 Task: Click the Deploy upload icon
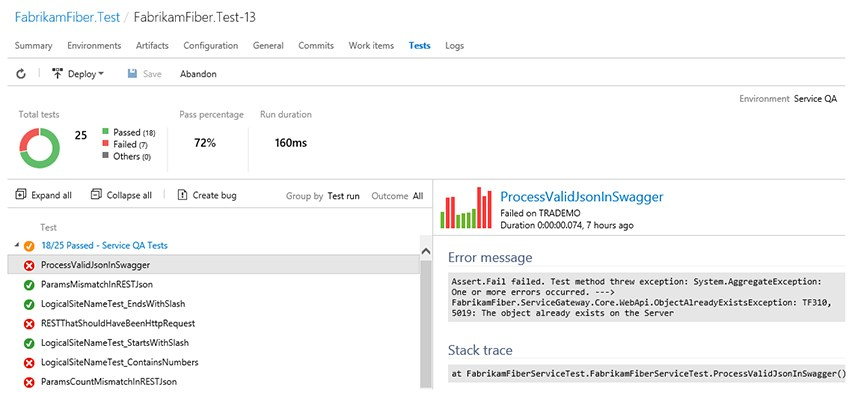57,74
